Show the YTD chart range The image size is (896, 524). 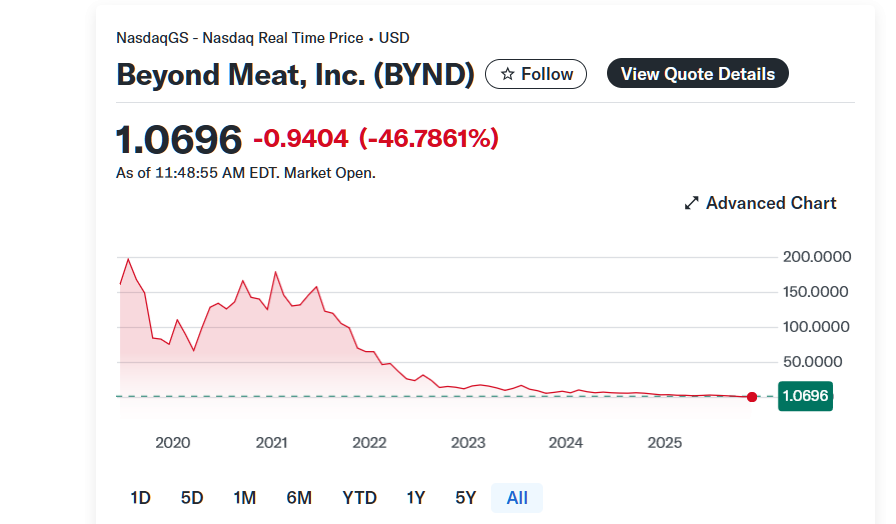click(359, 497)
